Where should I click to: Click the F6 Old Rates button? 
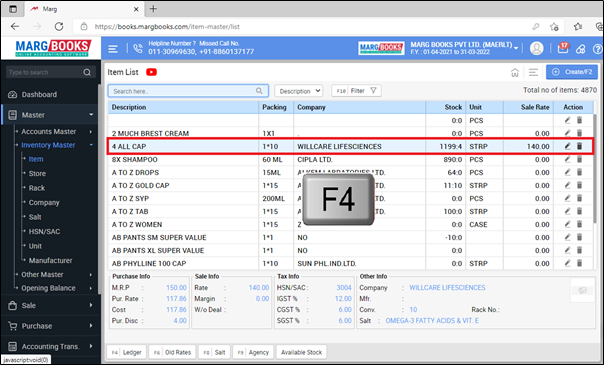[172, 352]
